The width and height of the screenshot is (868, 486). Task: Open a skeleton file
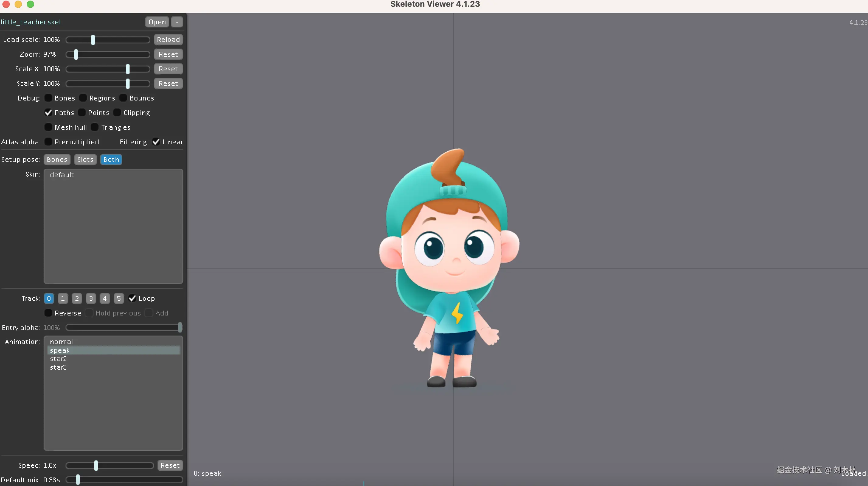point(157,22)
